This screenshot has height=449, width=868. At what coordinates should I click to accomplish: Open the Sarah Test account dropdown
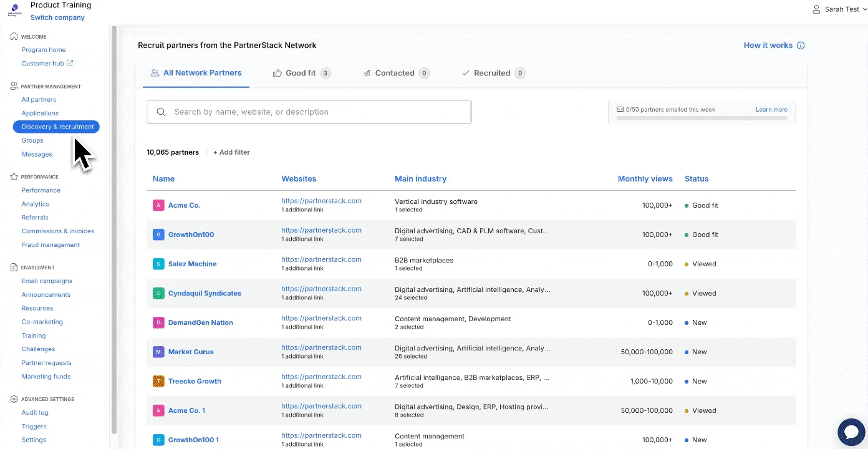(839, 9)
